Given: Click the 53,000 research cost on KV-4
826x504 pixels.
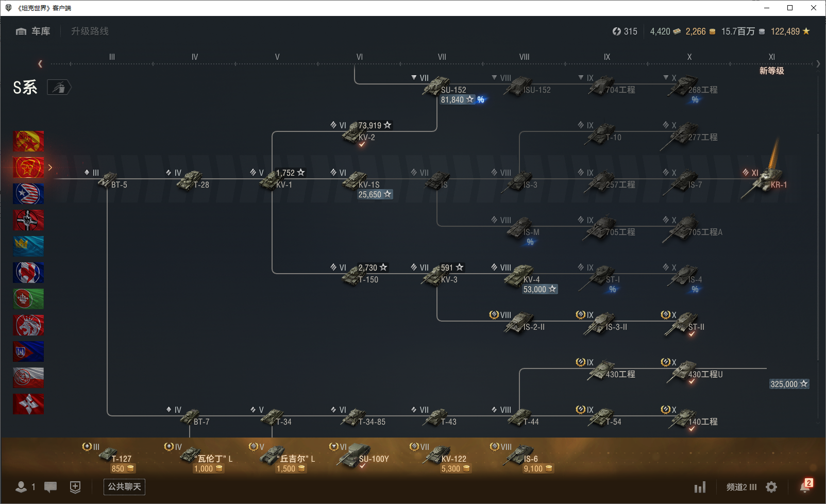Looking at the screenshot, I should point(540,290).
